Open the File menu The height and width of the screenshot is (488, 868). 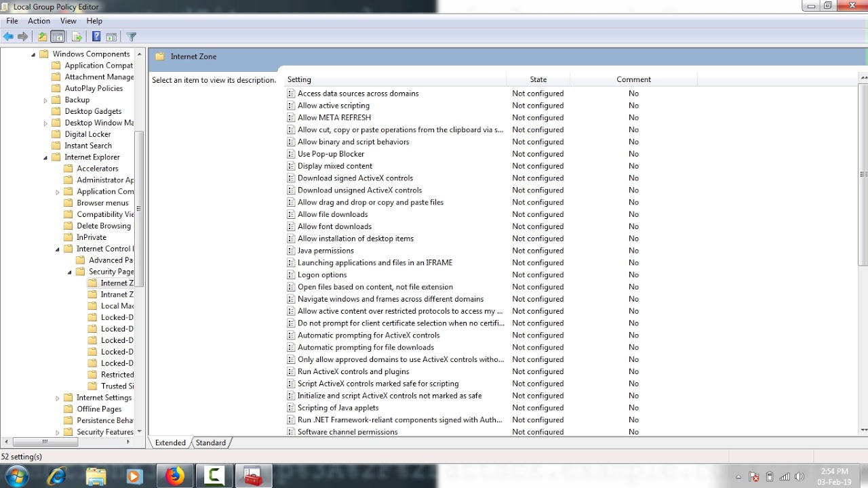tap(12, 21)
